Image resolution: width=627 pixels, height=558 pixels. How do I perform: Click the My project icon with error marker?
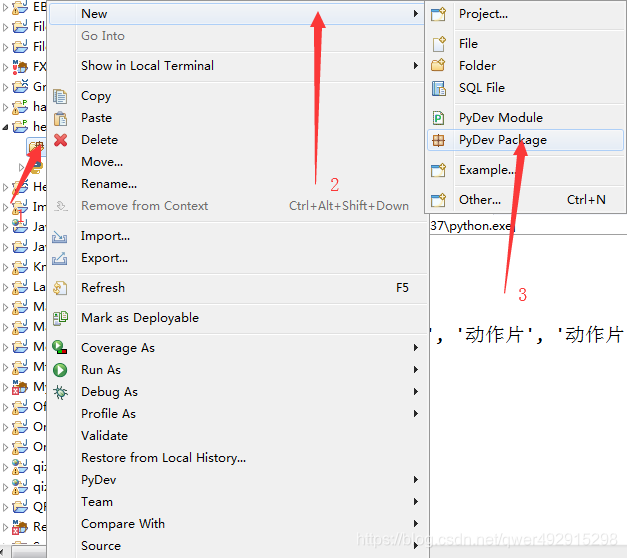[x=20, y=387]
